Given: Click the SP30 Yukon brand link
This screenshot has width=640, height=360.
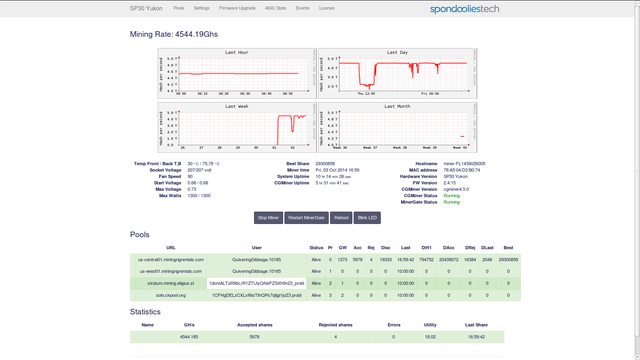Looking at the screenshot, I should click(x=146, y=8).
